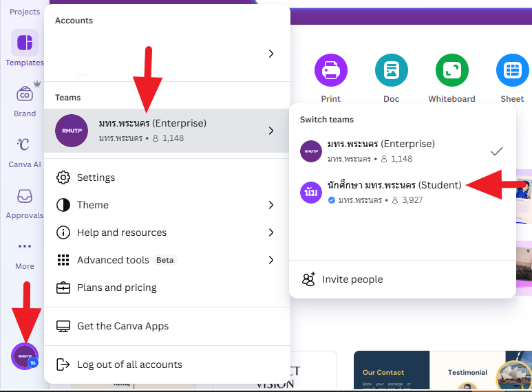Open Templates in the left sidebar
Image resolution: width=532 pixels, height=392 pixels.
coord(25,43)
